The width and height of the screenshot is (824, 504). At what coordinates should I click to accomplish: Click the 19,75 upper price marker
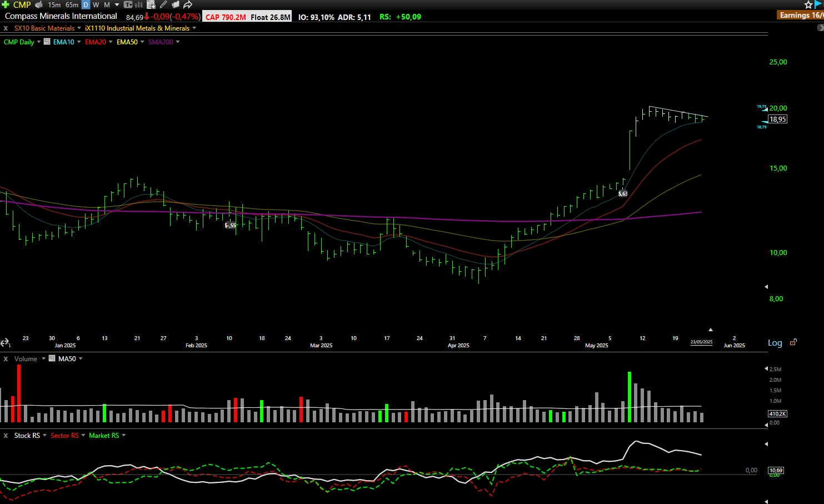click(x=761, y=106)
